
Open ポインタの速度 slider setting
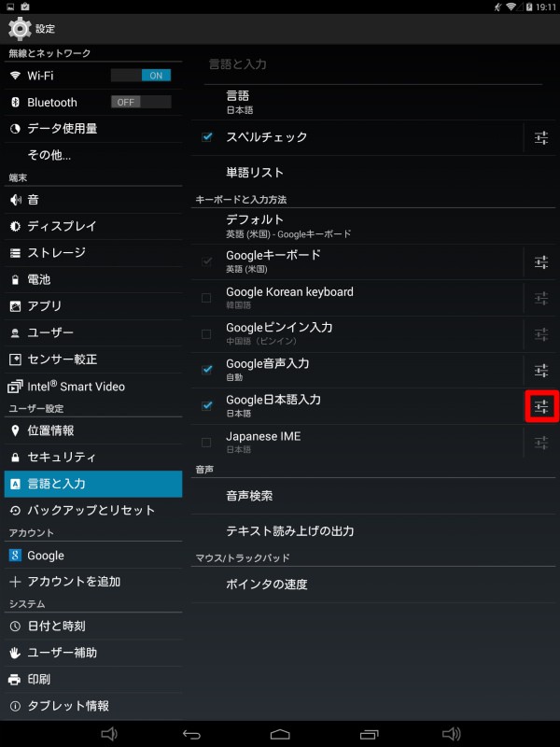373,585
